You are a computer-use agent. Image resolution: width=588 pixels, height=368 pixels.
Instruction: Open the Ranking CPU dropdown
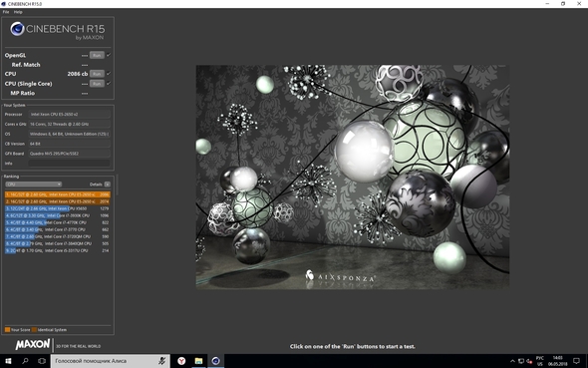[x=33, y=184]
